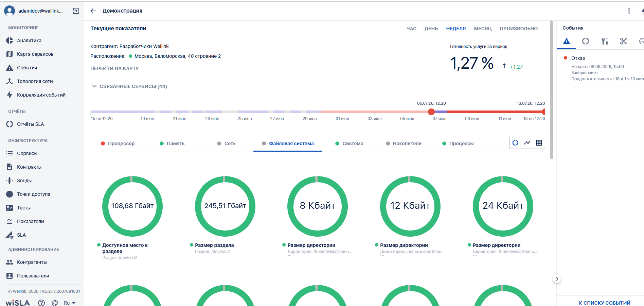This screenshot has height=306, width=644.
Task: Open the help question-mark icon
Action: pyautogui.click(x=41, y=303)
